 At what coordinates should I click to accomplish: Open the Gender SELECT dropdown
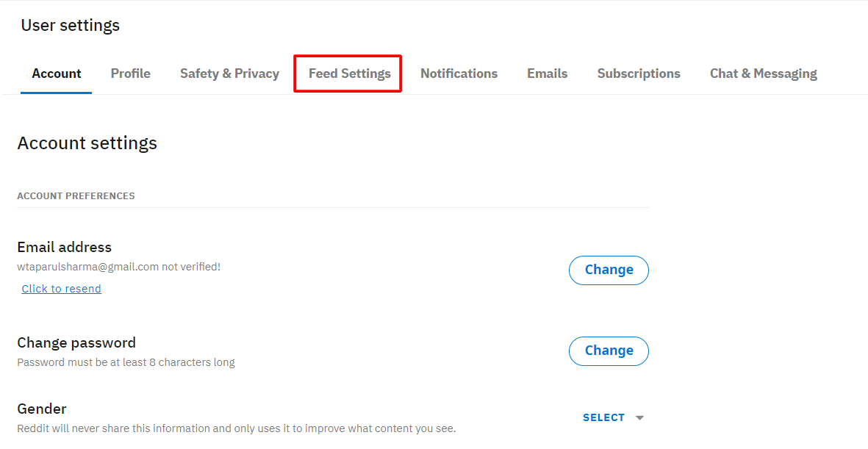[604, 417]
